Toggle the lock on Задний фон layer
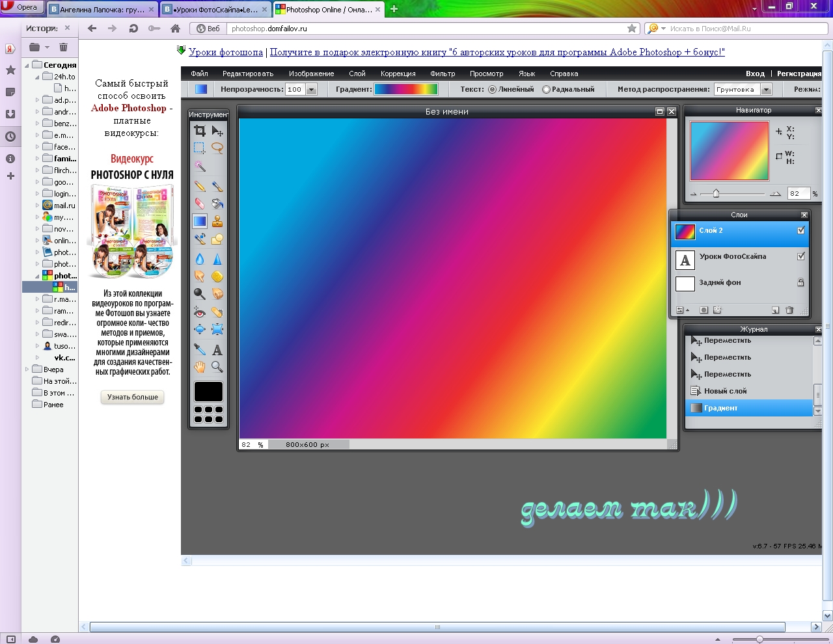The width and height of the screenshot is (833, 644). (x=801, y=282)
